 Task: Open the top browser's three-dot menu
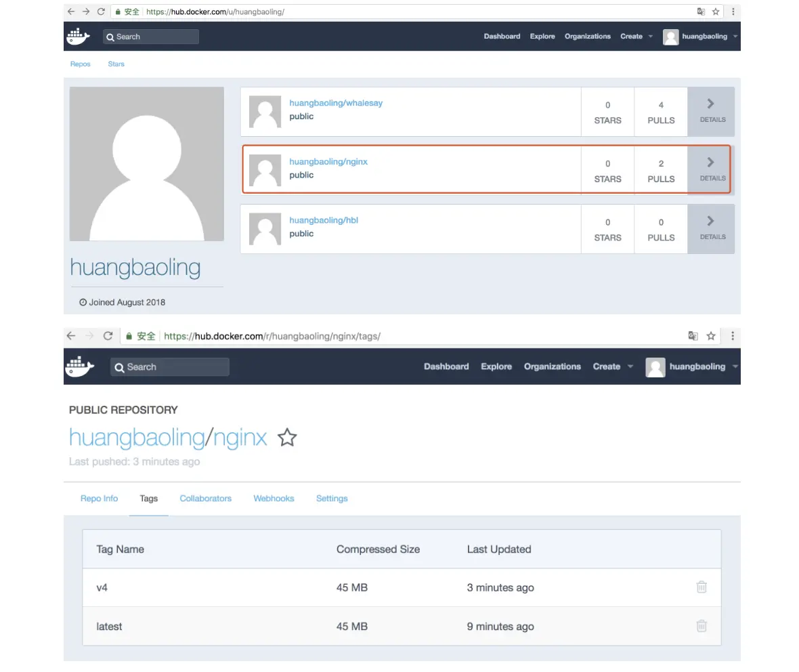(733, 12)
